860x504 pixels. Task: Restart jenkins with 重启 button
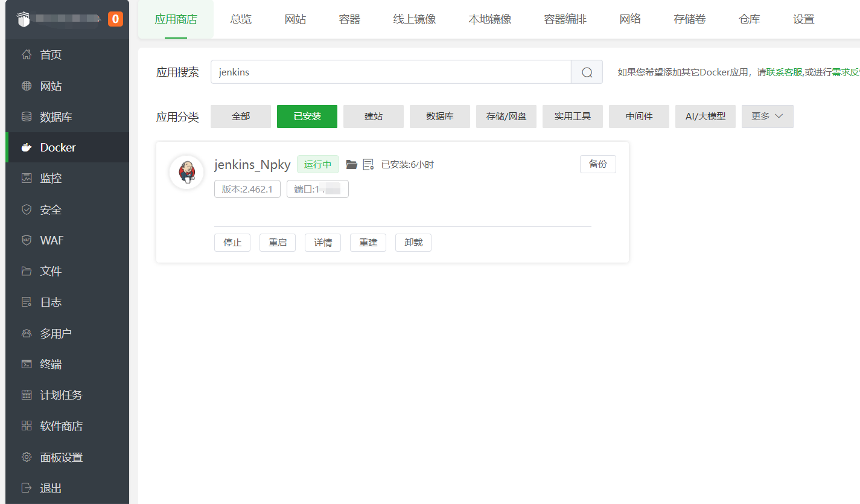278,243
